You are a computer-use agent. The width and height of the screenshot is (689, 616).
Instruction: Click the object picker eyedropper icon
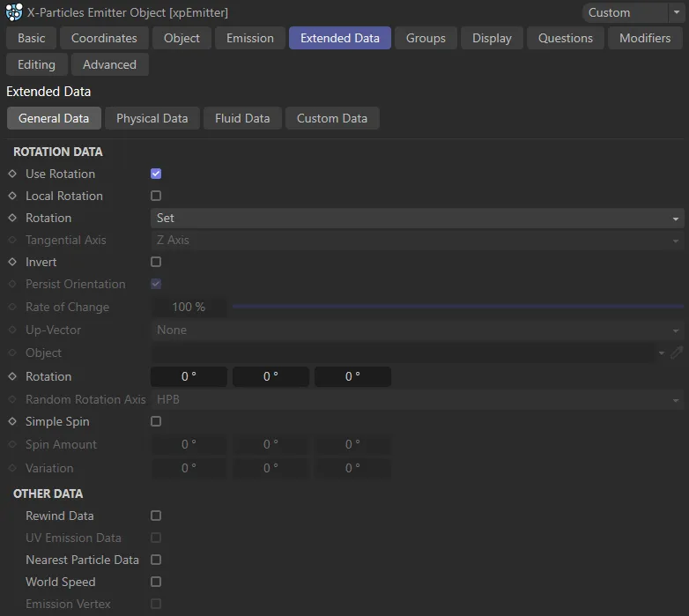click(x=677, y=353)
